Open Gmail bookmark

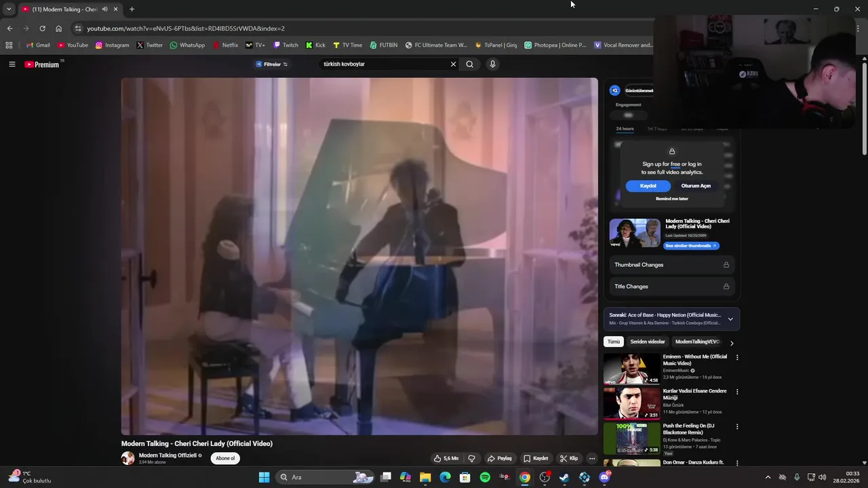point(38,45)
